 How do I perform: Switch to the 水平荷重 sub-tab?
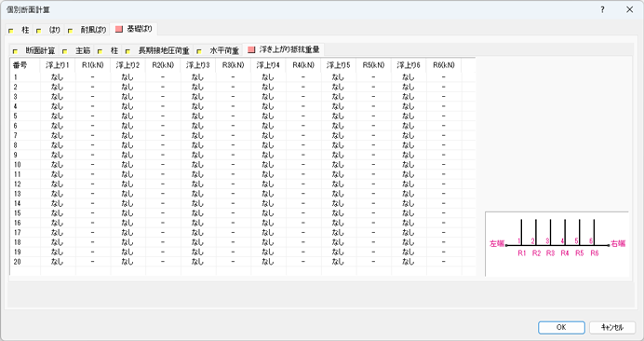click(218, 50)
